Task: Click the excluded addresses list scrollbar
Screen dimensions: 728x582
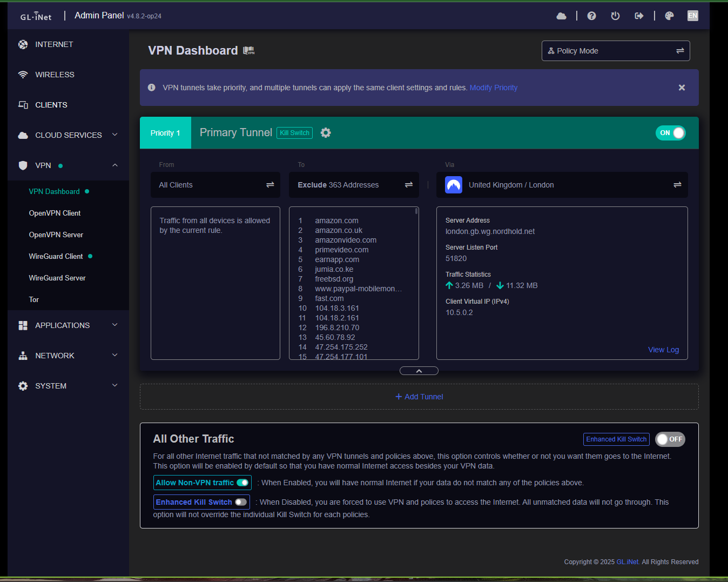Action: coord(416,212)
